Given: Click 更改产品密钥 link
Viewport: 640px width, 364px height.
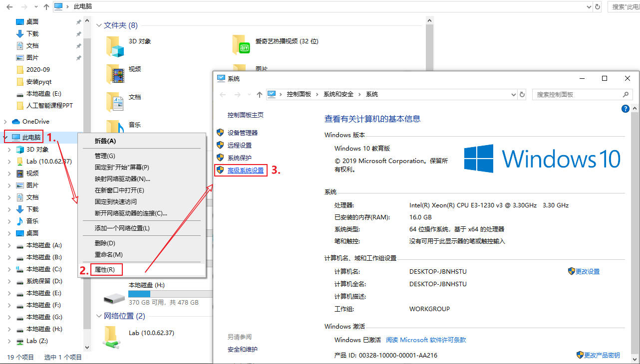Looking at the screenshot, I should (602, 355).
